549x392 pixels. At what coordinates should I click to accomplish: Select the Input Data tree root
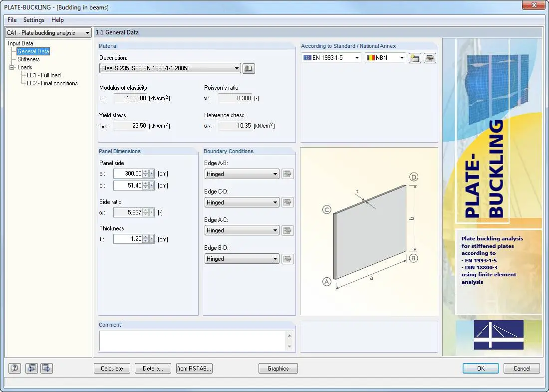click(20, 43)
